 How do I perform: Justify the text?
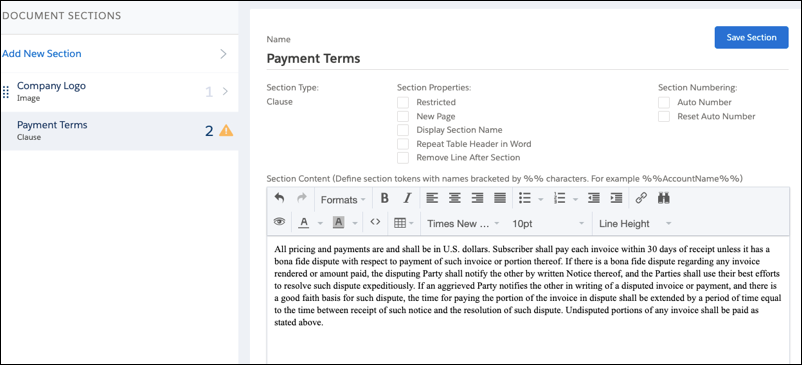500,198
